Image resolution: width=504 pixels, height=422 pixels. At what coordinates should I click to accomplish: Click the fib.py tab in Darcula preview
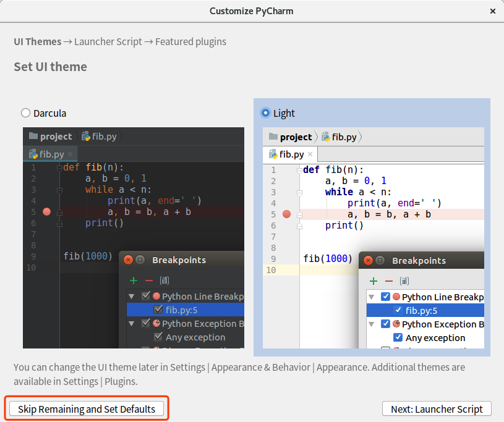click(51, 154)
